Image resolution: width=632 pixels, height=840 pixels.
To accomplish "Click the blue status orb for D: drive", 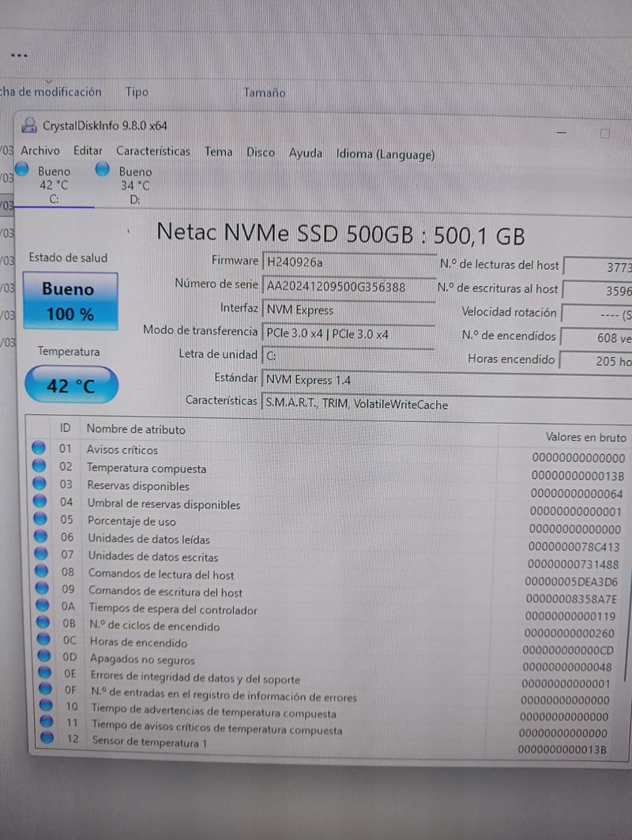I will (x=102, y=169).
